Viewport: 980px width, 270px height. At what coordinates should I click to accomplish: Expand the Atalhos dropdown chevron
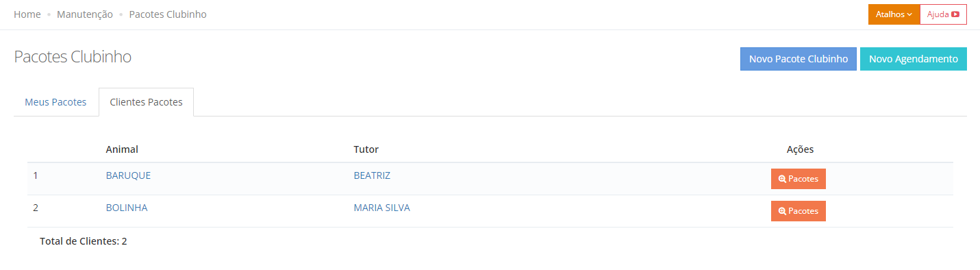click(909, 14)
